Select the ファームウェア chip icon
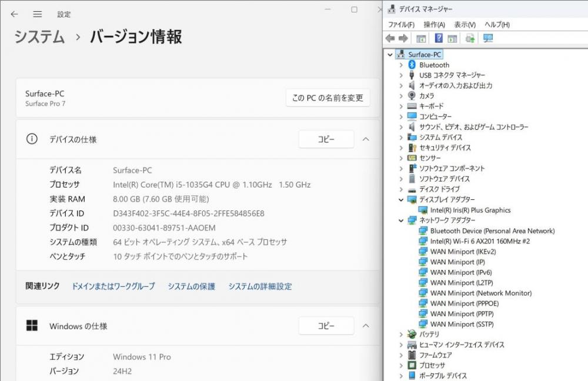The width and height of the screenshot is (588, 381). 412,355
